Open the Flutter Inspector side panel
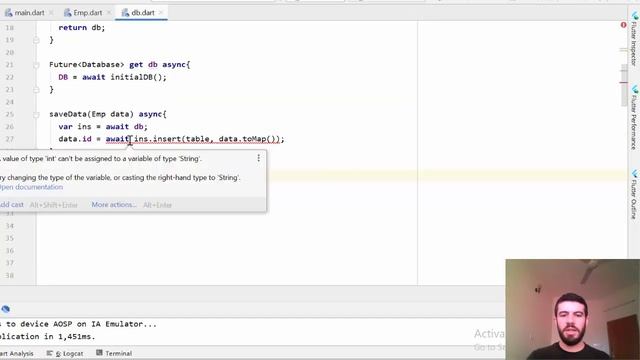The height and width of the screenshot is (360, 640). tap(634, 39)
